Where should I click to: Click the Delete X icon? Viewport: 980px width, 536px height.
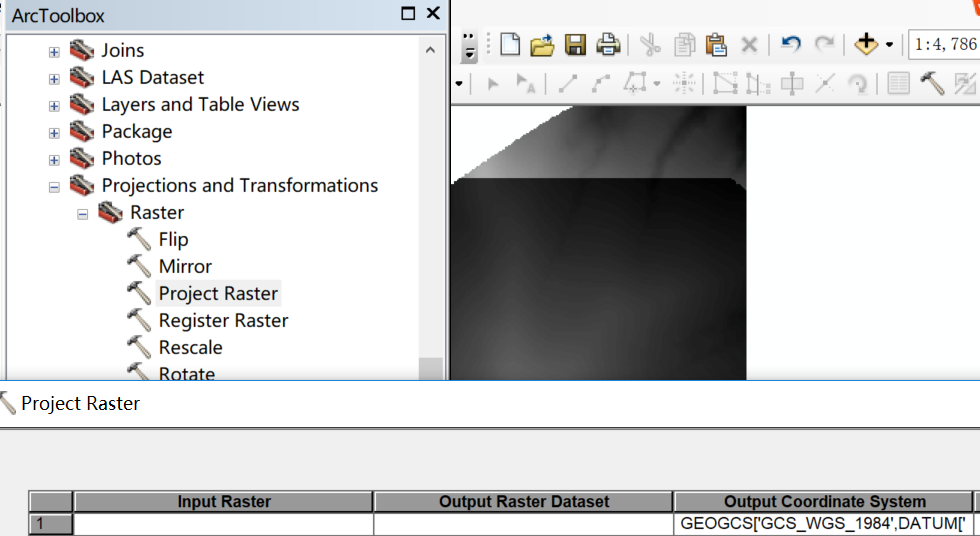click(x=749, y=45)
